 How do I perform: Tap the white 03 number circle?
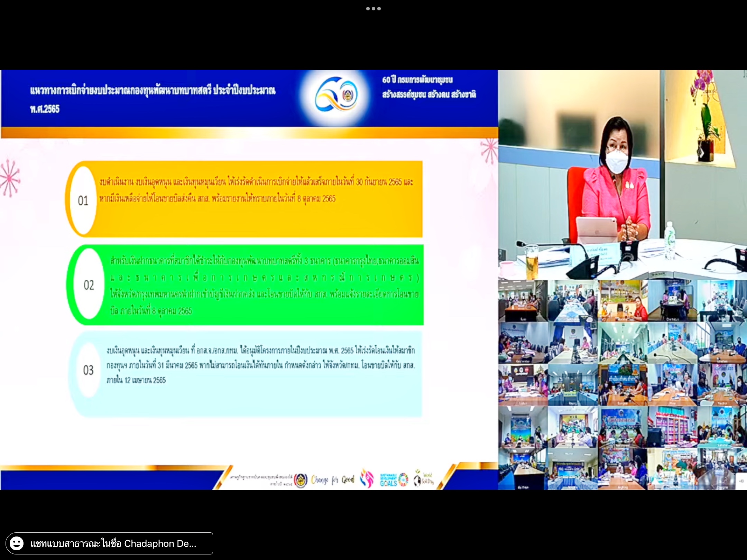tap(89, 370)
